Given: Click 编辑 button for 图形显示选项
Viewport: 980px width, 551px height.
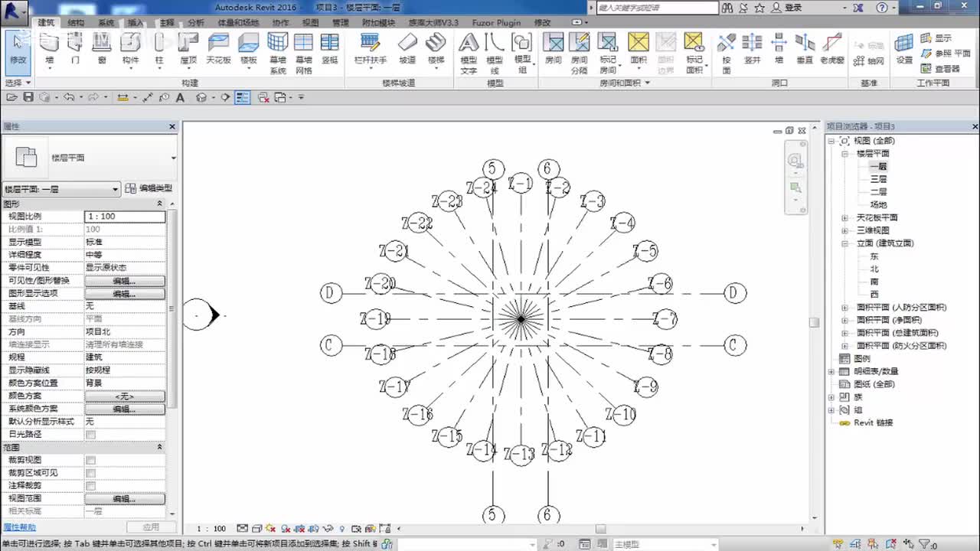Looking at the screenshot, I should point(125,294).
